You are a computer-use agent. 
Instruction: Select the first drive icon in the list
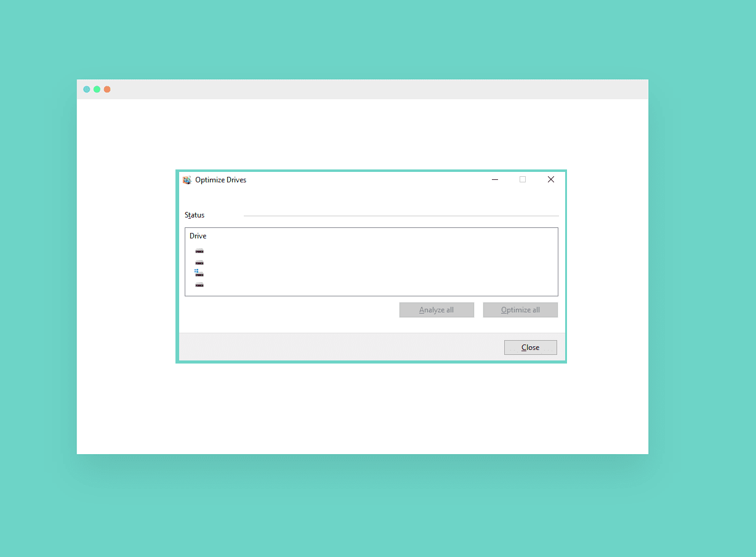[199, 251]
